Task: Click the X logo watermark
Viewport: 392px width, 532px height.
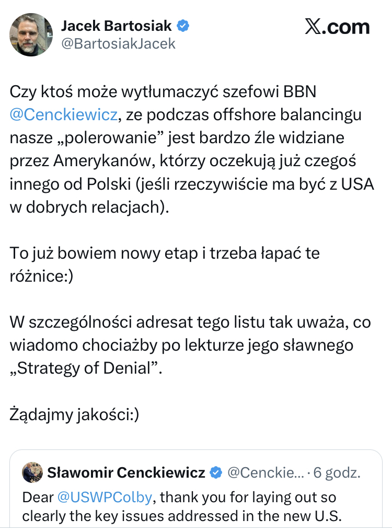Action: 337,27
